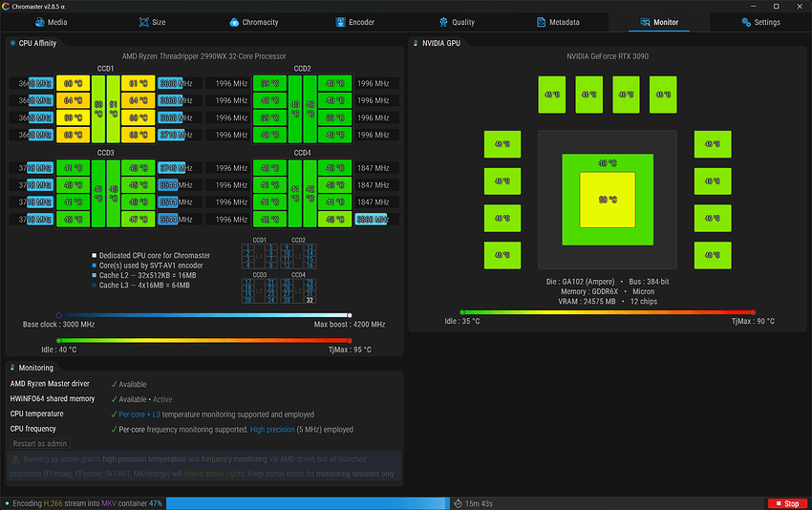Click the GPU Idle temperature slider handle
Screen dimensions: 812x510
pos(462,312)
